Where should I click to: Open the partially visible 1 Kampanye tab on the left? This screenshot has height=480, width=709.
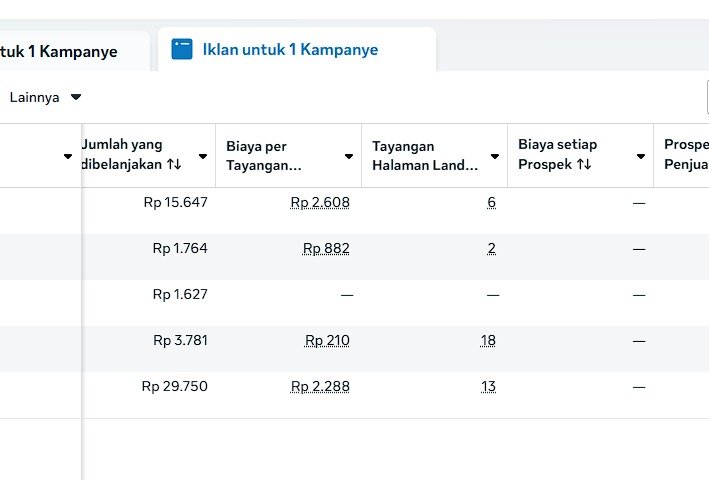coord(60,51)
